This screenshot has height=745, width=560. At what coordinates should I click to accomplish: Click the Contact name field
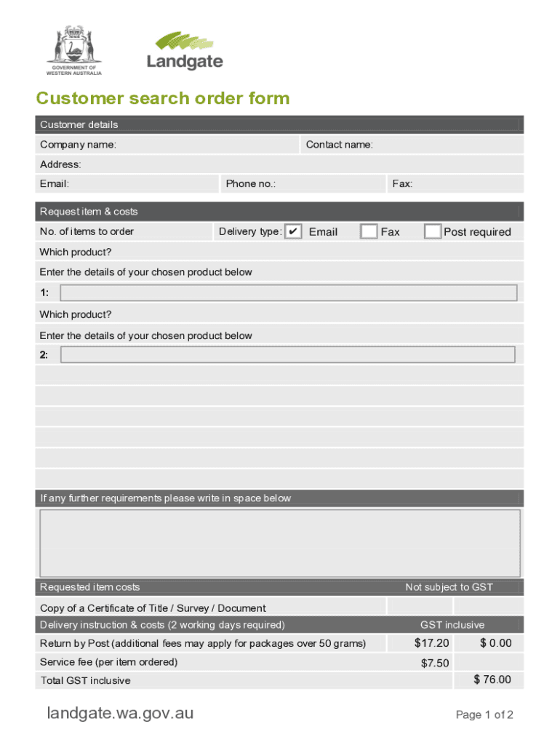pyautogui.click(x=447, y=145)
